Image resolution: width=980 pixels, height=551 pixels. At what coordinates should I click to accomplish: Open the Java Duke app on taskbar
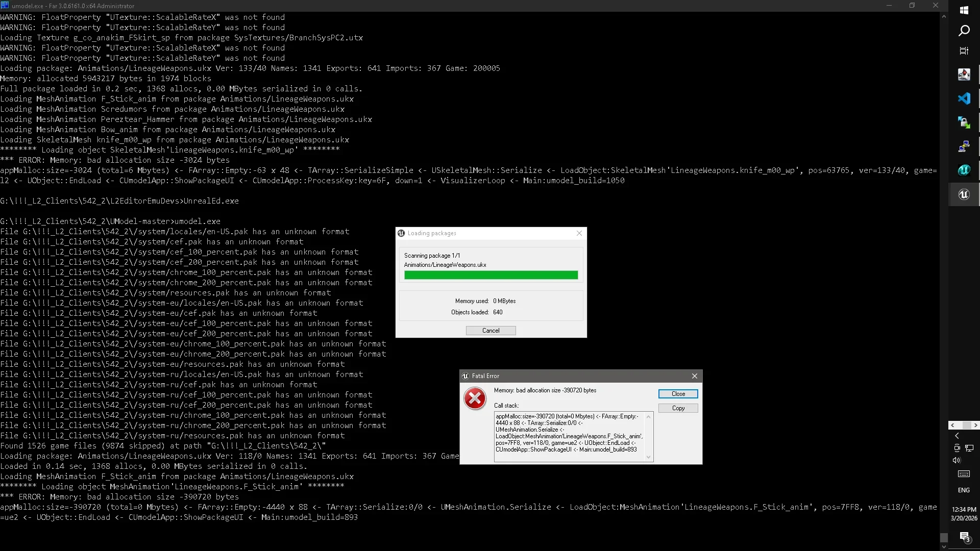(964, 74)
